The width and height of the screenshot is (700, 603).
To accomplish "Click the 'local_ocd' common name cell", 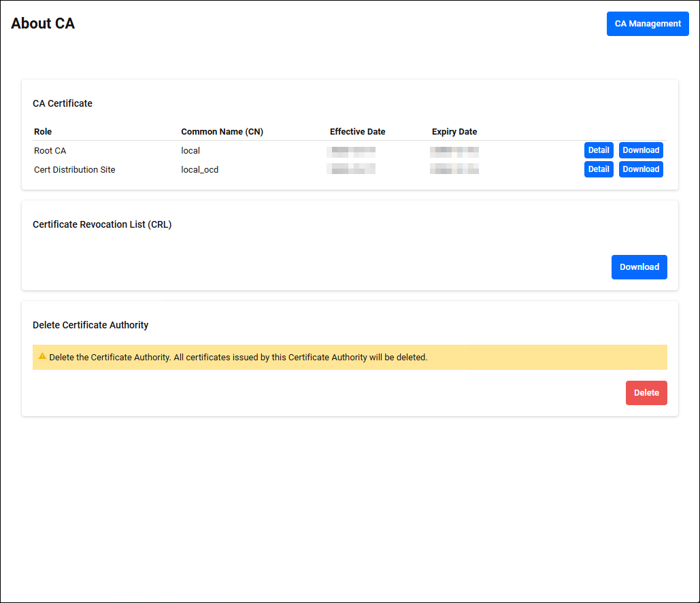I will coord(199,170).
